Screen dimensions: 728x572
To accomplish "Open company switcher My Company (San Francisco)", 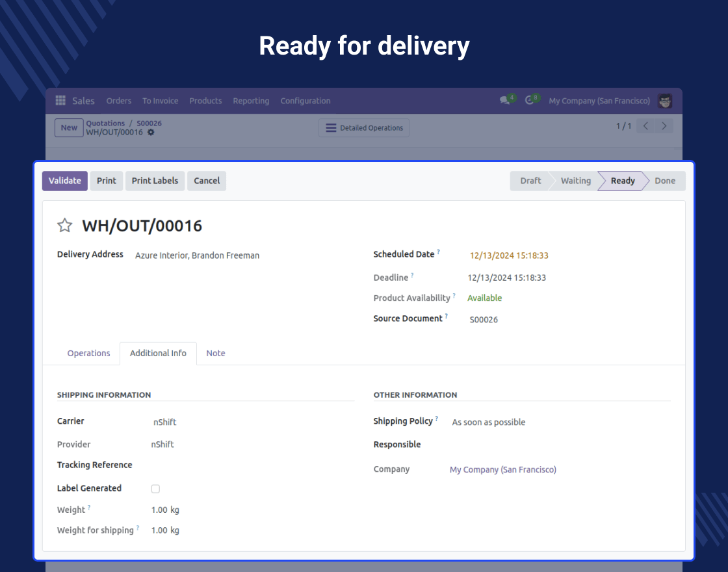I will 599,101.
